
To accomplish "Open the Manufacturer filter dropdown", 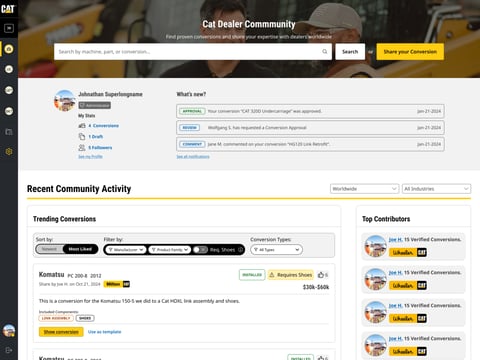I will click(126, 250).
